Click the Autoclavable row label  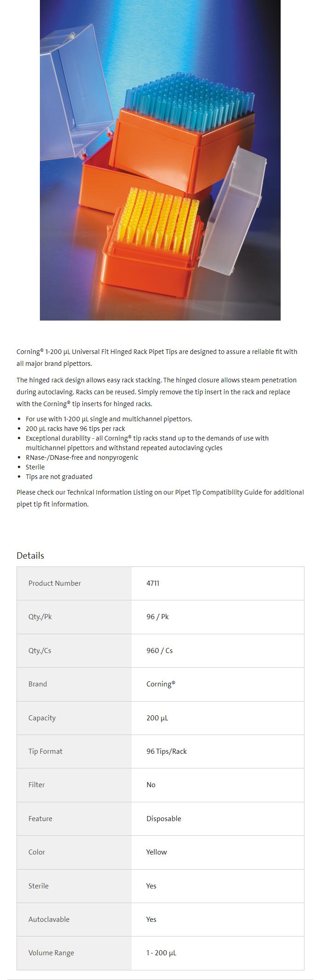49,919
